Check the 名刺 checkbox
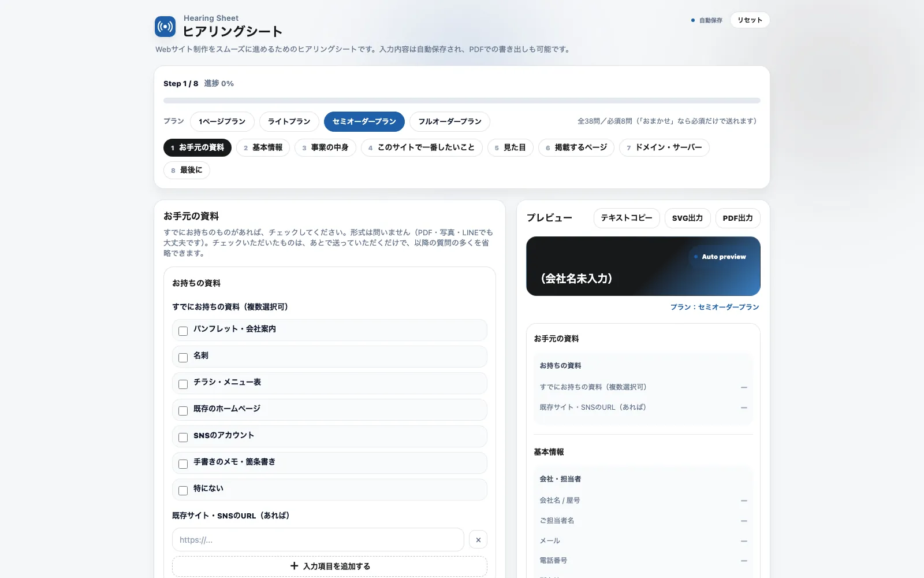Viewport: 924px width, 578px height. pyautogui.click(x=183, y=358)
